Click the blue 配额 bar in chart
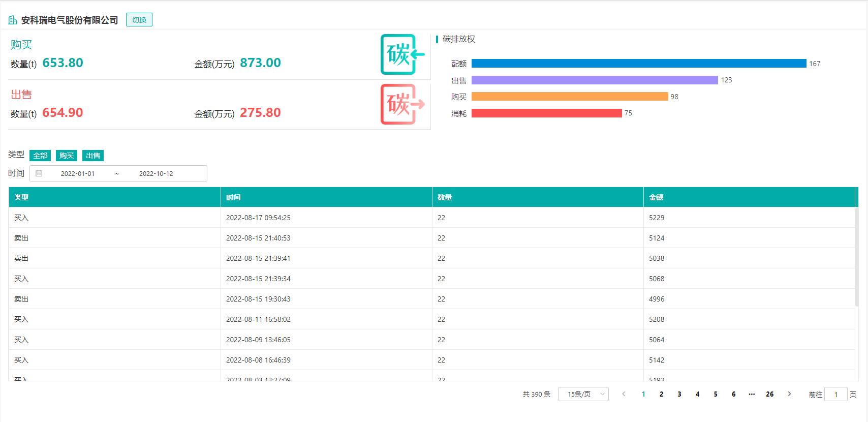 (638, 64)
